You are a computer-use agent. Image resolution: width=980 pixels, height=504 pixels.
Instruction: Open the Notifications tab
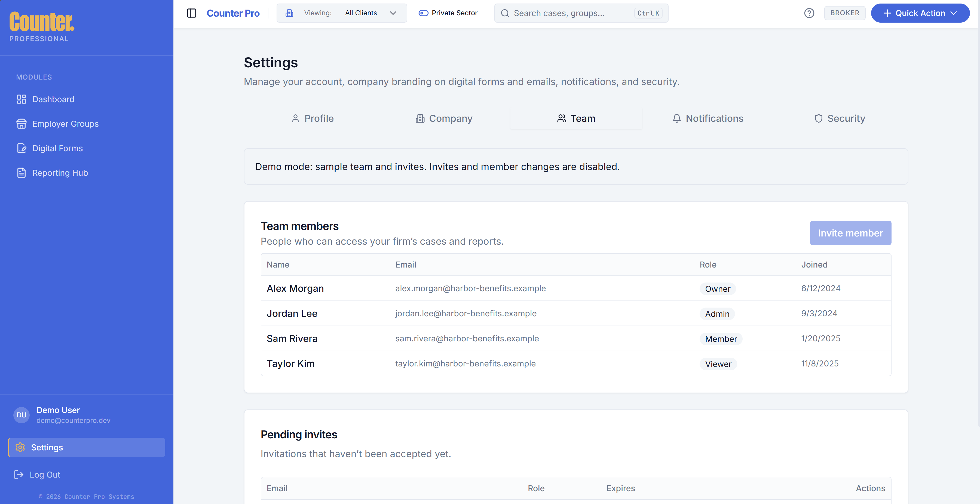point(708,119)
